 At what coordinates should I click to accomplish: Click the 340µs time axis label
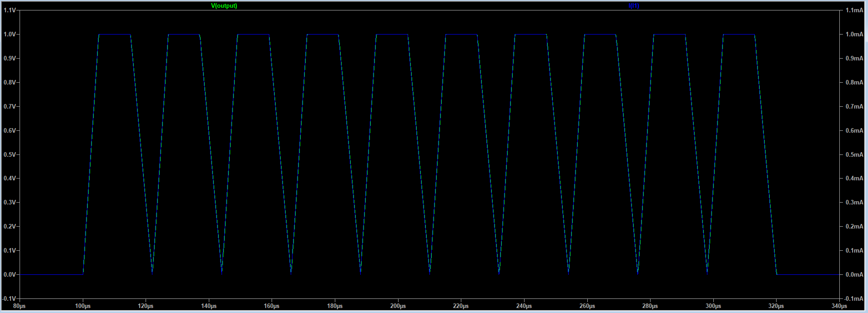point(839,307)
